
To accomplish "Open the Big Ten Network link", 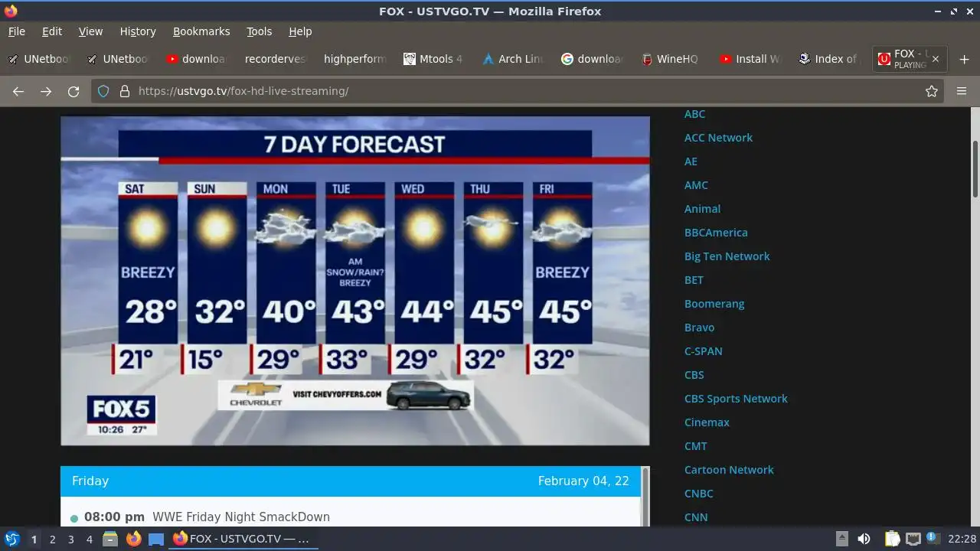I will [727, 256].
